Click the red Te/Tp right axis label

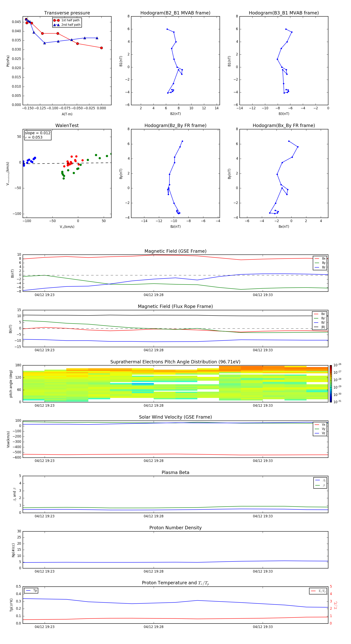336,605
